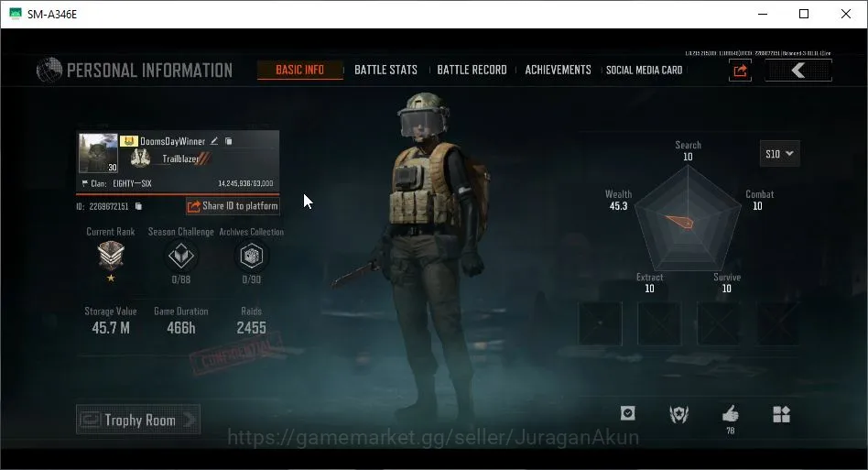Open the player avatar picture

(98, 153)
